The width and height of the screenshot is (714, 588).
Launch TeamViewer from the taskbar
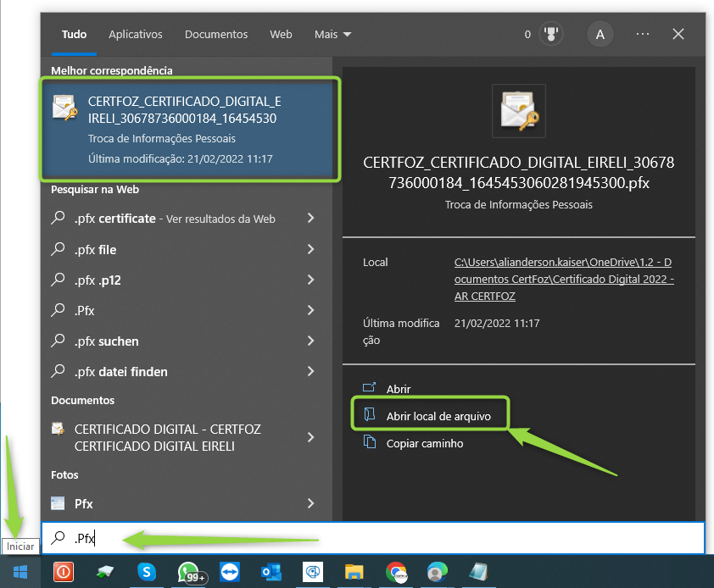coord(230,572)
